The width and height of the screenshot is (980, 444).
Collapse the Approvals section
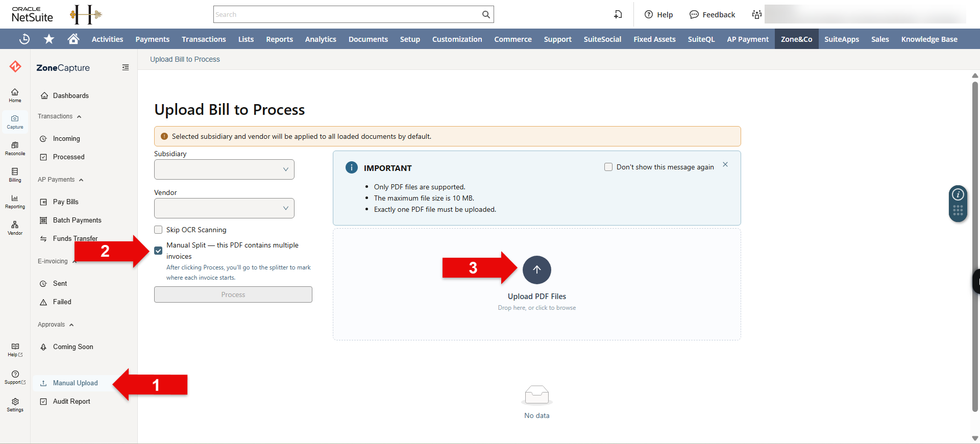pos(56,325)
